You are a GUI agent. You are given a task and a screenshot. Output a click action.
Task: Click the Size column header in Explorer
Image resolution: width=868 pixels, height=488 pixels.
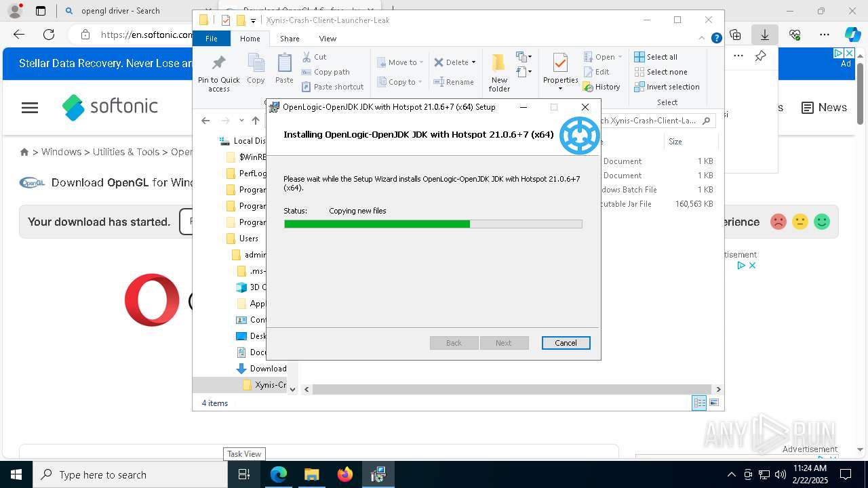[690, 142]
